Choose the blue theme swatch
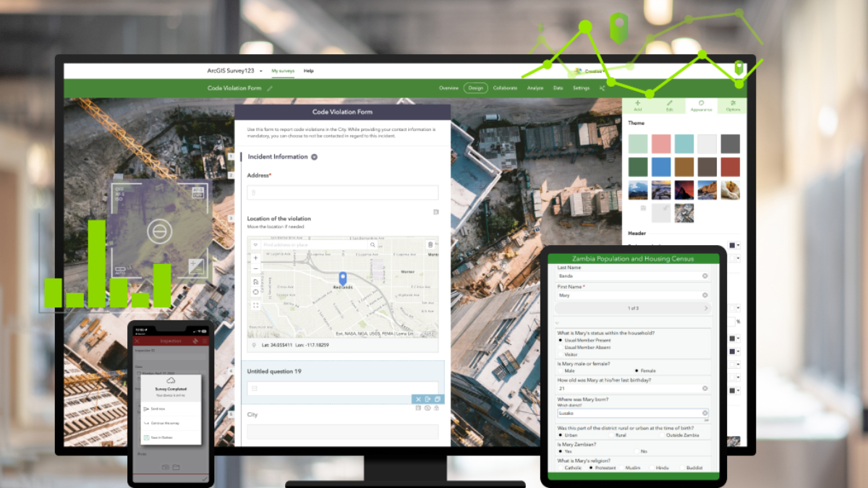Screen dimensions: 868x488 pyautogui.click(x=661, y=167)
